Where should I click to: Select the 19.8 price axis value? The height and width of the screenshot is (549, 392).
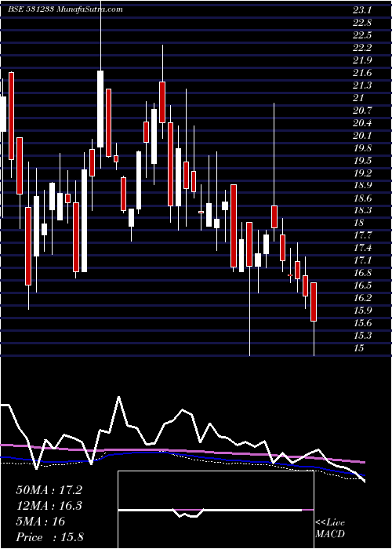pyautogui.click(x=361, y=148)
